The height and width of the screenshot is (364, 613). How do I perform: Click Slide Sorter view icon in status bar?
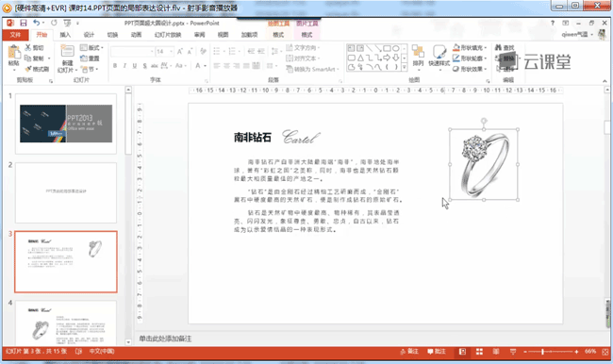click(479, 352)
